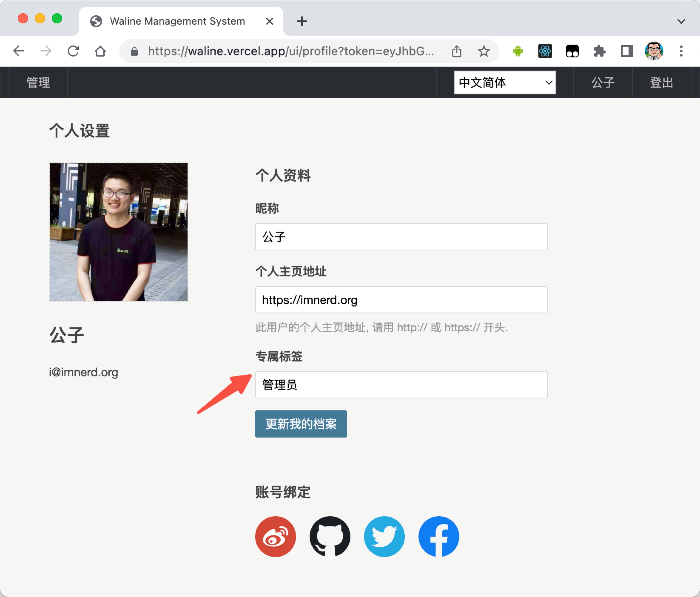Click the 昵称 input field
The height and width of the screenshot is (597, 700).
point(401,237)
